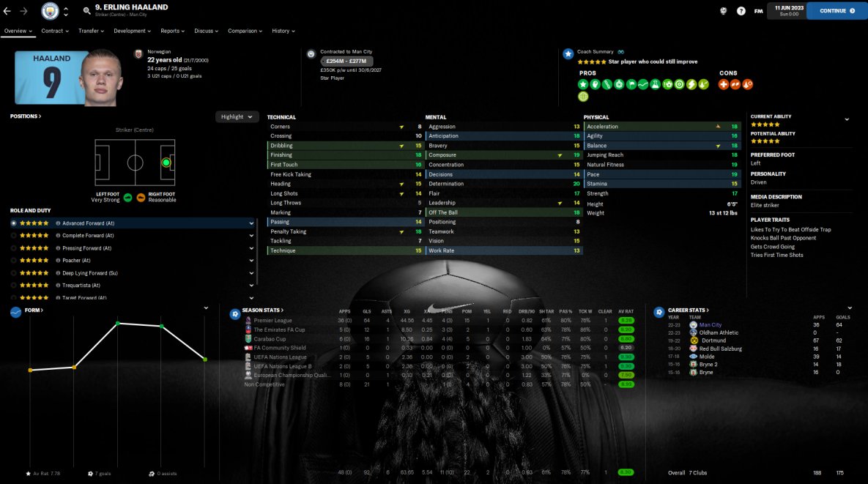This screenshot has height=484, width=868.
Task: Open the search magnifier icon
Action: coord(87,10)
